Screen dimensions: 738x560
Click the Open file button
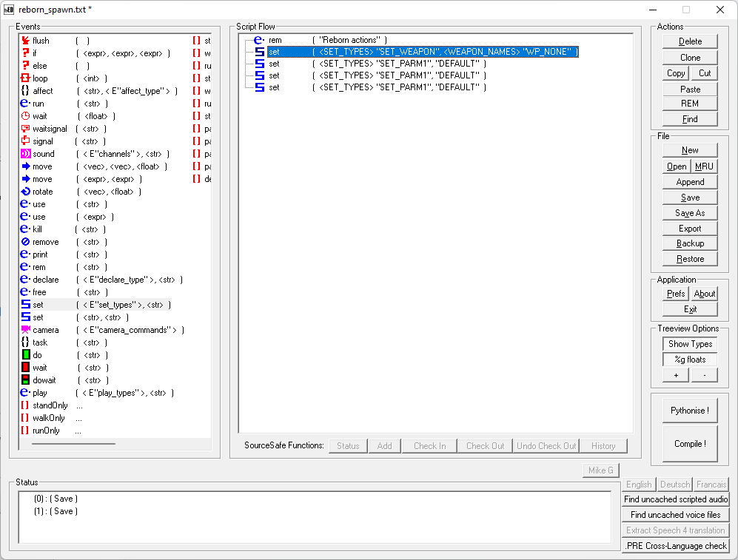(x=677, y=166)
